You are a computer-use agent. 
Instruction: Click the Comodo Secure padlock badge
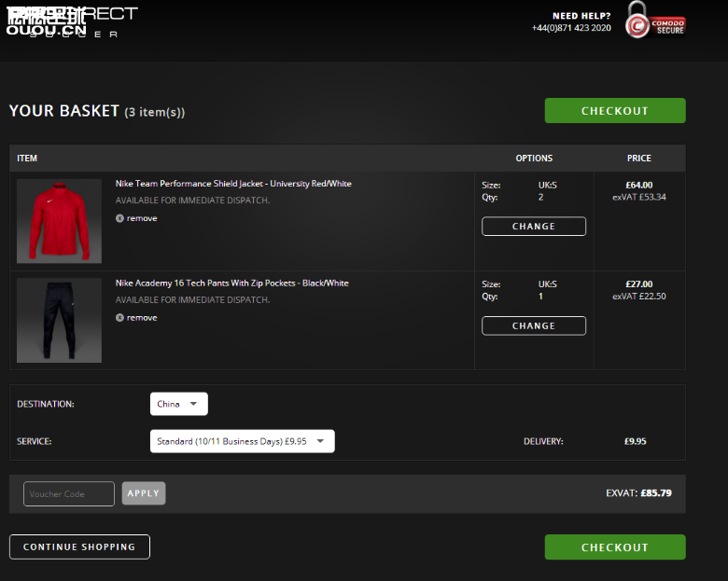[x=654, y=21]
